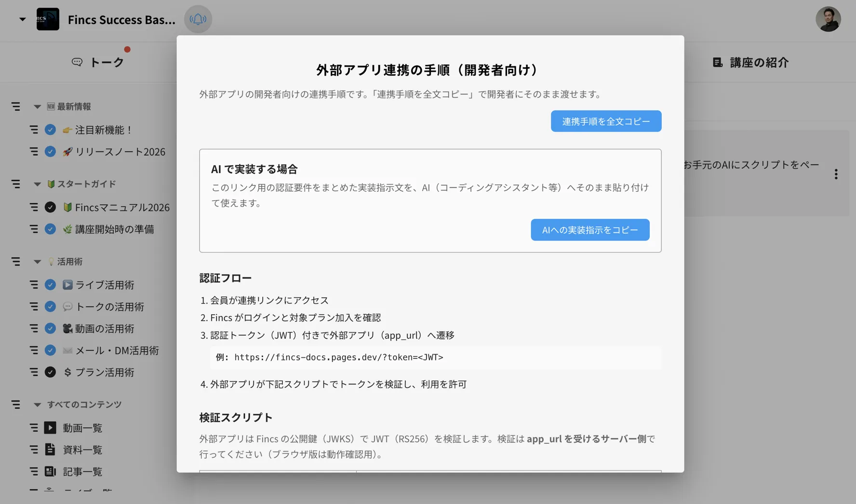Switch to the トーク tab
The image size is (856, 504).
[x=98, y=62]
